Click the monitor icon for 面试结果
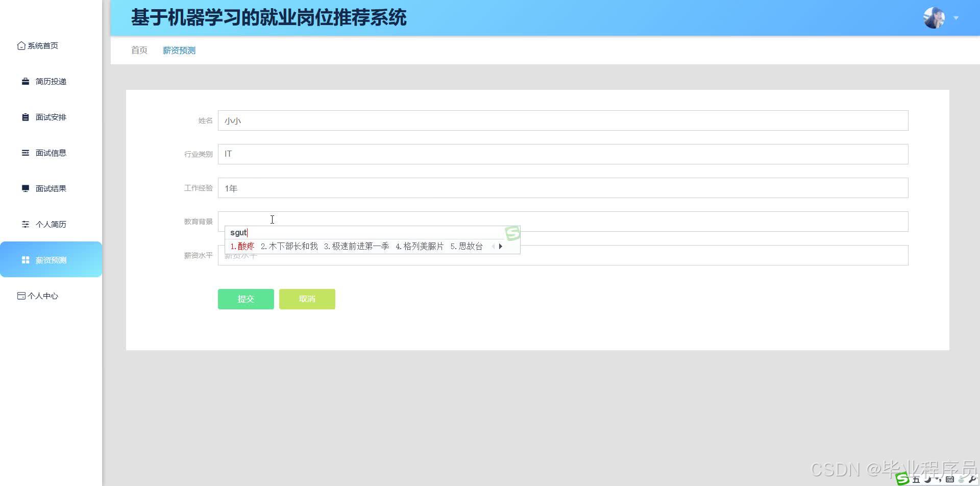Screen dimensions: 980x486 click(26, 189)
